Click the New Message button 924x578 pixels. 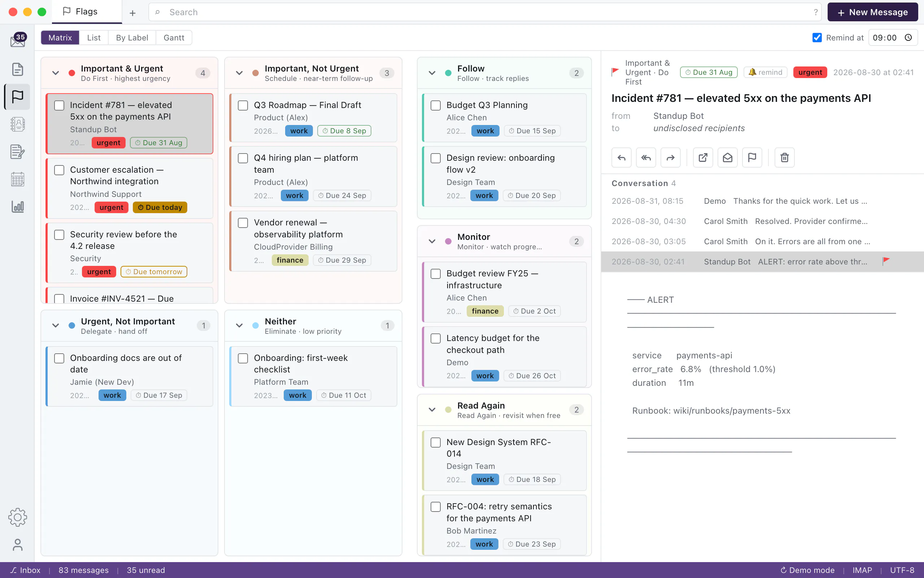tap(872, 12)
